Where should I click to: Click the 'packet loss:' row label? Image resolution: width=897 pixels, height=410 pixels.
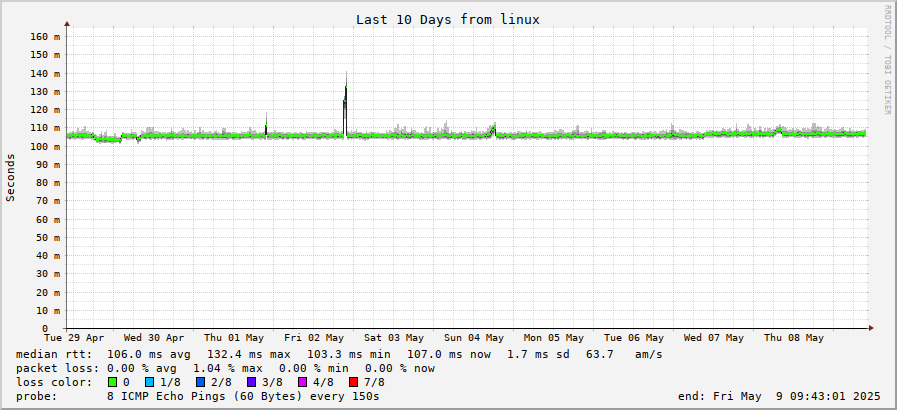click(57, 368)
